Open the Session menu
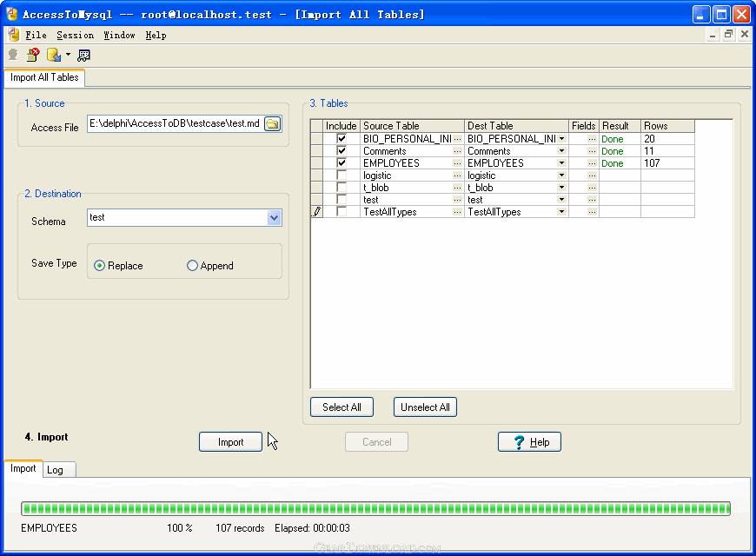The height and width of the screenshot is (556, 756). click(x=76, y=36)
